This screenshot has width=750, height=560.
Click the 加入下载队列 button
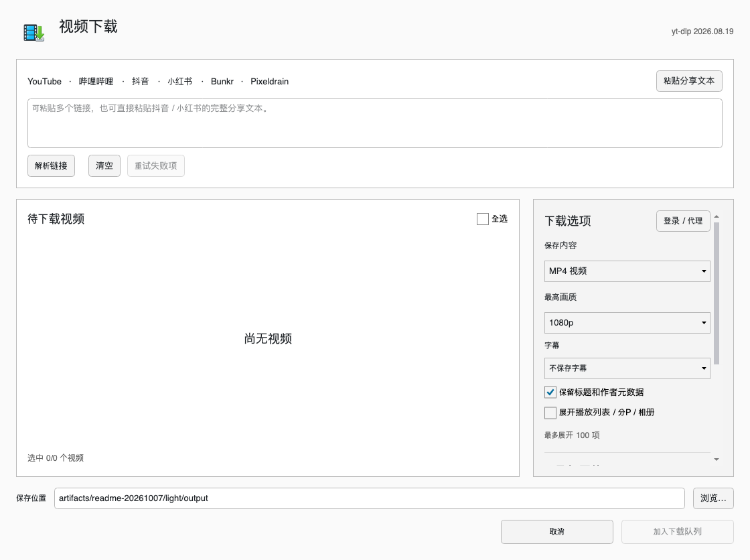click(x=677, y=532)
